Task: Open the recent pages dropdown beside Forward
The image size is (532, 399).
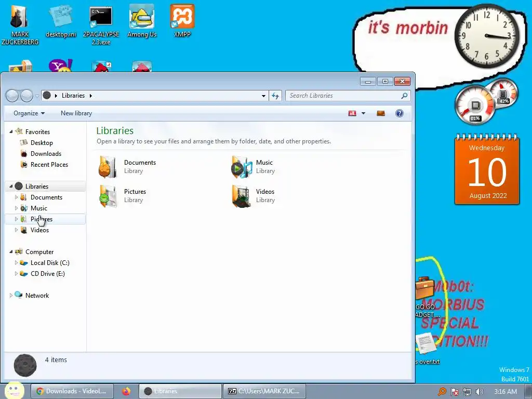Action: click(37, 96)
